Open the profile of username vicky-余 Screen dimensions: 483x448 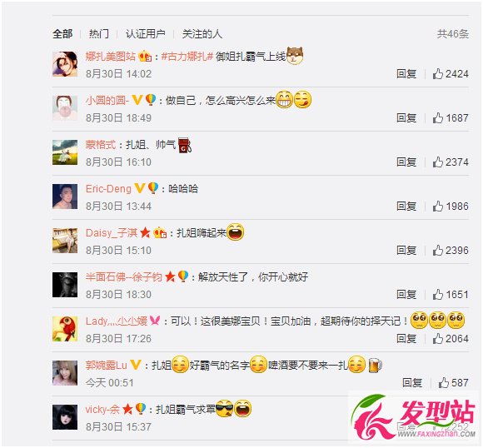point(102,410)
